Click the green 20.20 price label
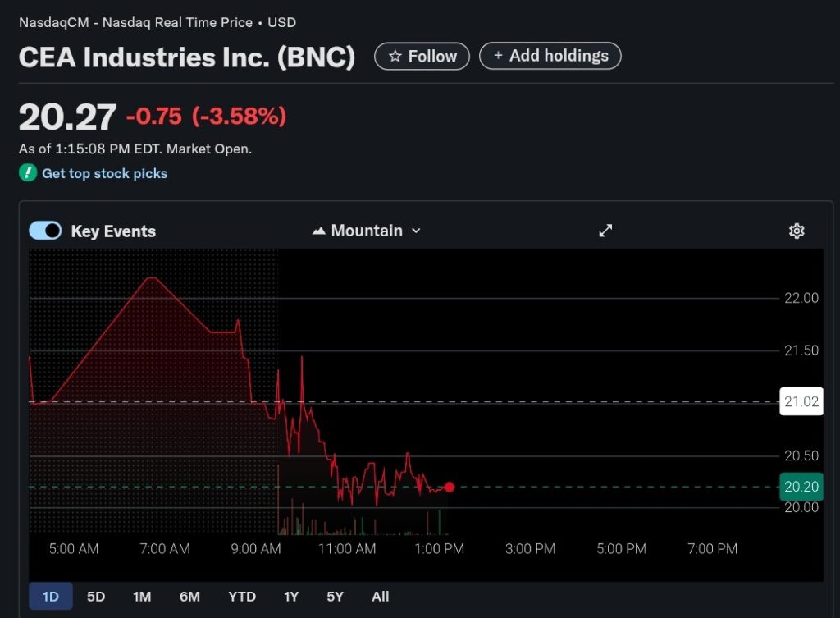840x618 pixels. (801, 487)
